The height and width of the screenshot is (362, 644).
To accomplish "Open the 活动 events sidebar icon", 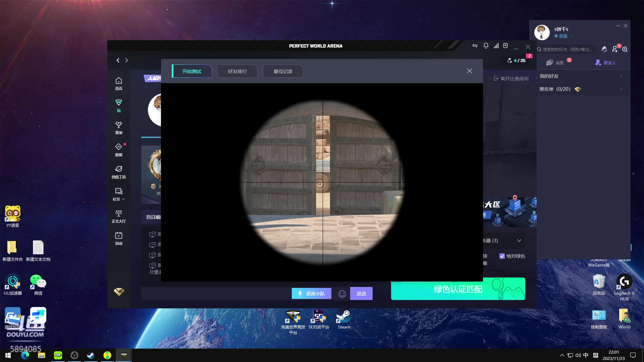I will tap(119, 238).
